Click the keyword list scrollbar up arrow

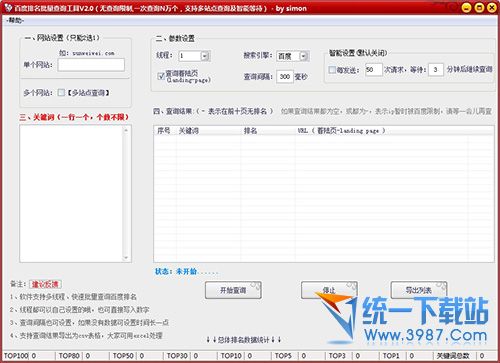point(126,131)
